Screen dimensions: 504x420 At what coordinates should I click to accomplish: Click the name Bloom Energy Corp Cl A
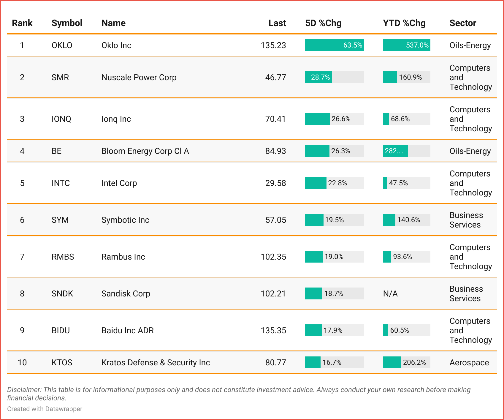pyautogui.click(x=145, y=151)
